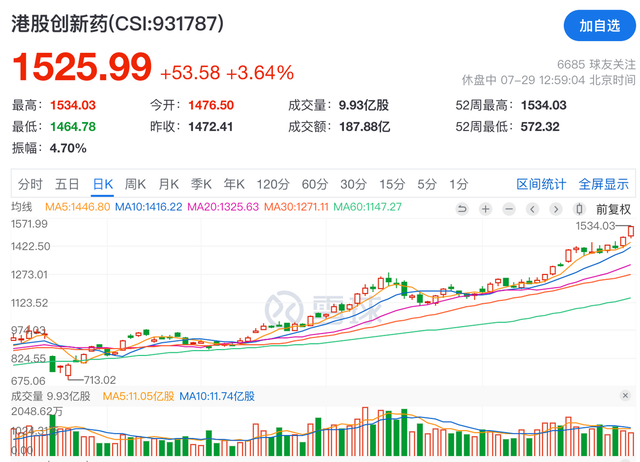Viewport: 640px width, 462px height.
Task: Click the 昨收 value 1472.41
Action: (211, 127)
